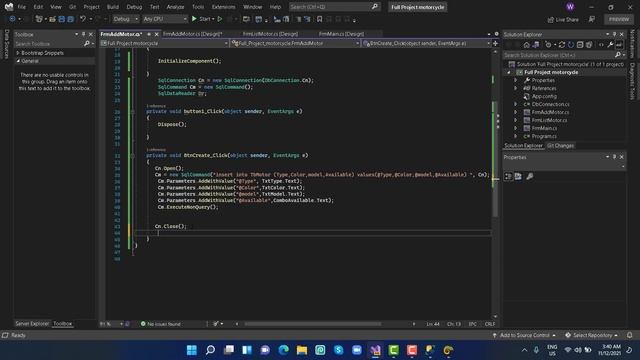Click No issues found indicator

(x=160, y=324)
